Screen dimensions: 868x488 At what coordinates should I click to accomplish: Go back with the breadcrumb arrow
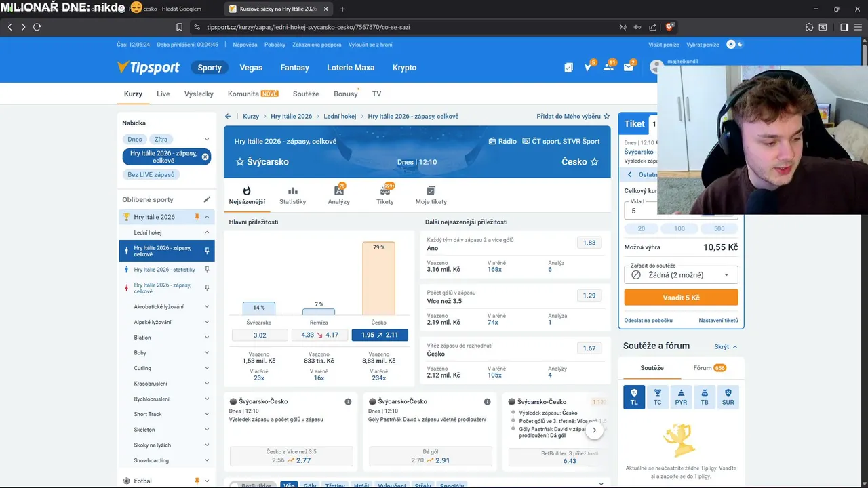click(228, 117)
